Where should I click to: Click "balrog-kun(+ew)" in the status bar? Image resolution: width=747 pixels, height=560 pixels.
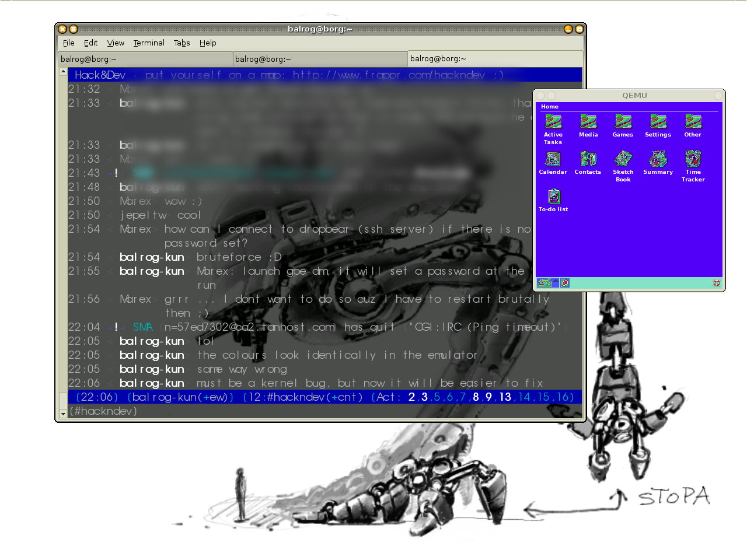click(x=181, y=397)
